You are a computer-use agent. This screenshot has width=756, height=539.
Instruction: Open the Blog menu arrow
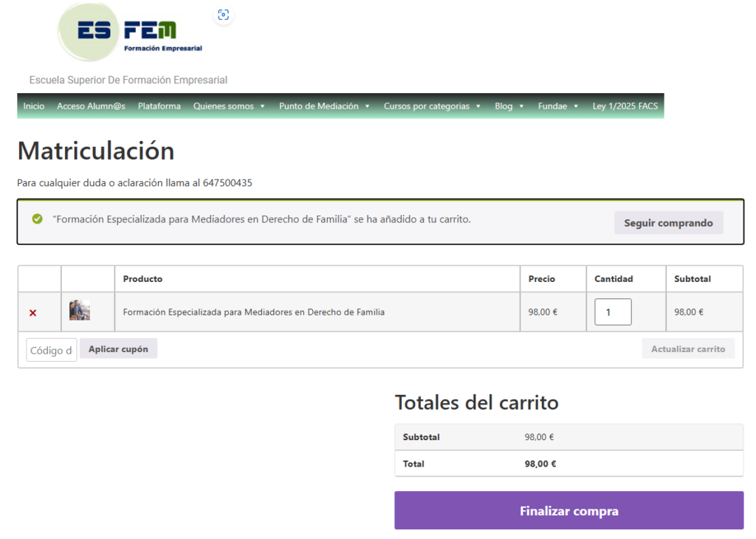(521, 106)
